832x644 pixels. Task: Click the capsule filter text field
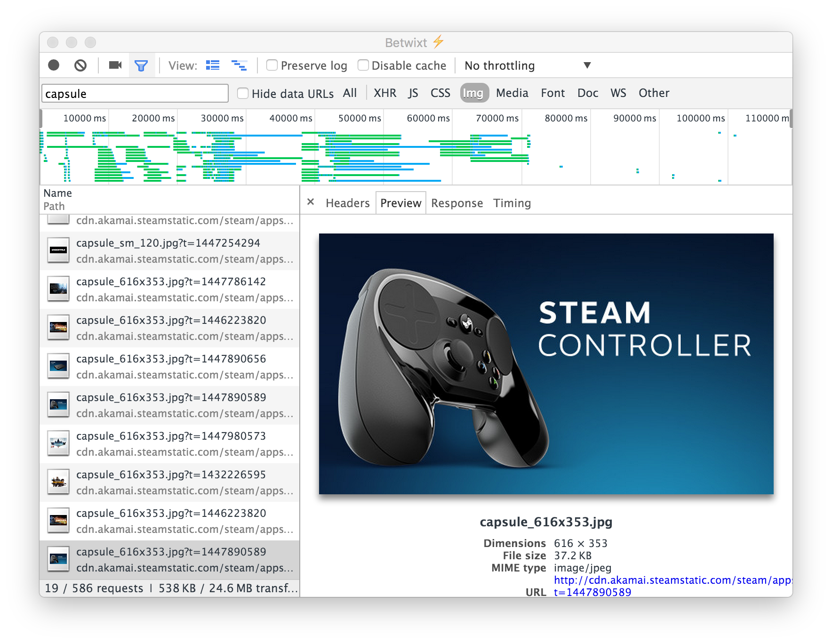[135, 94]
